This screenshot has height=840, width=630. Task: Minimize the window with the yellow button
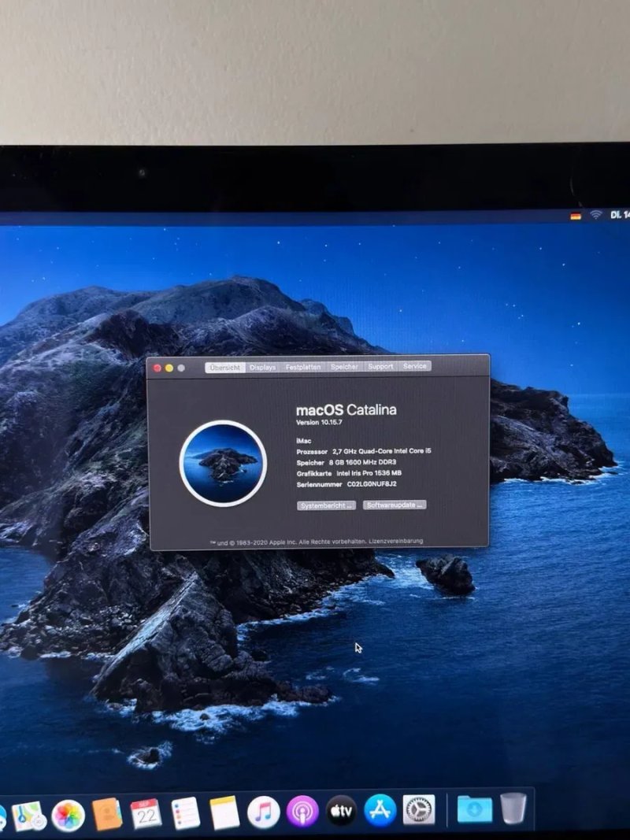pyautogui.click(x=169, y=368)
